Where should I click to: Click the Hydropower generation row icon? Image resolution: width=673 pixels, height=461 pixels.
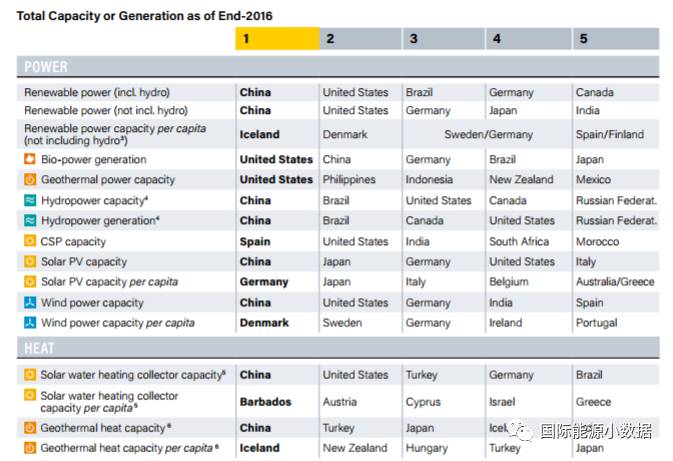coord(30,220)
